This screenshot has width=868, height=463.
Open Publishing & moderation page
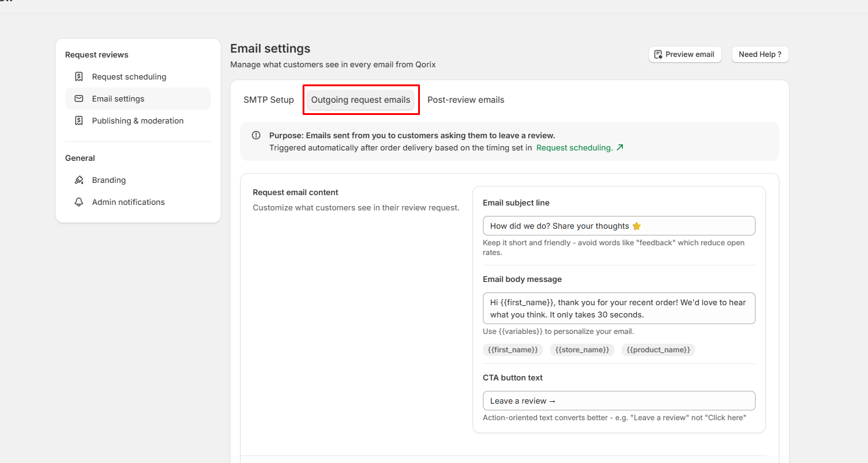(x=138, y=120)
